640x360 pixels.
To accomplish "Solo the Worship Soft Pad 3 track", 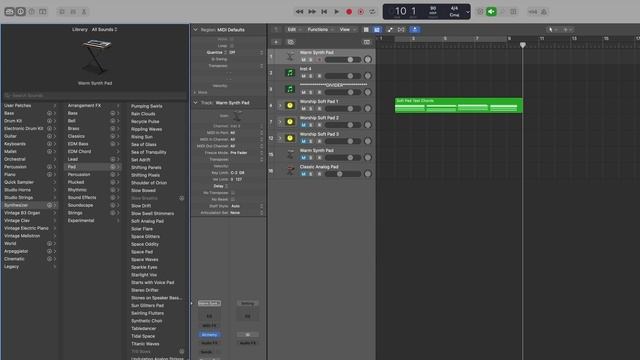I will (311, 141).
